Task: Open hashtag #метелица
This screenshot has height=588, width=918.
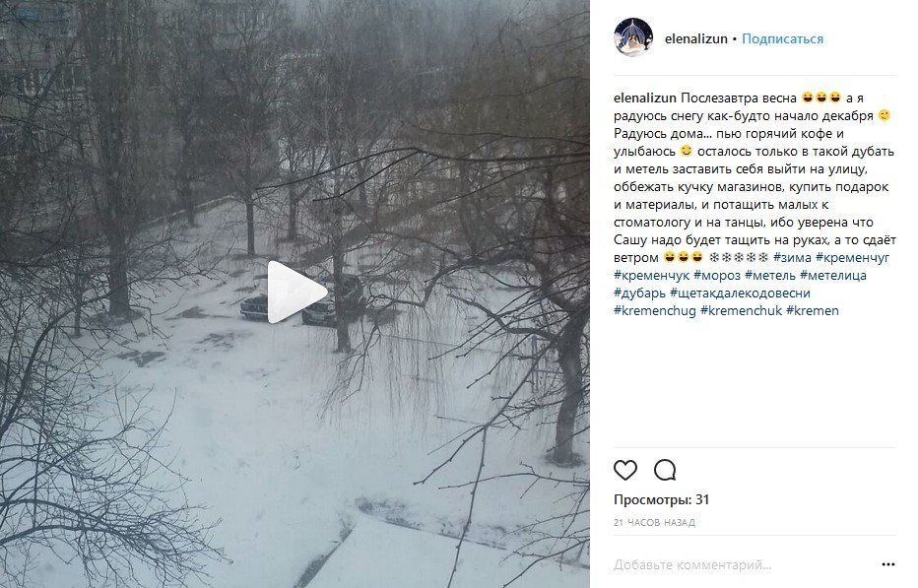Action: pos(833,275)
